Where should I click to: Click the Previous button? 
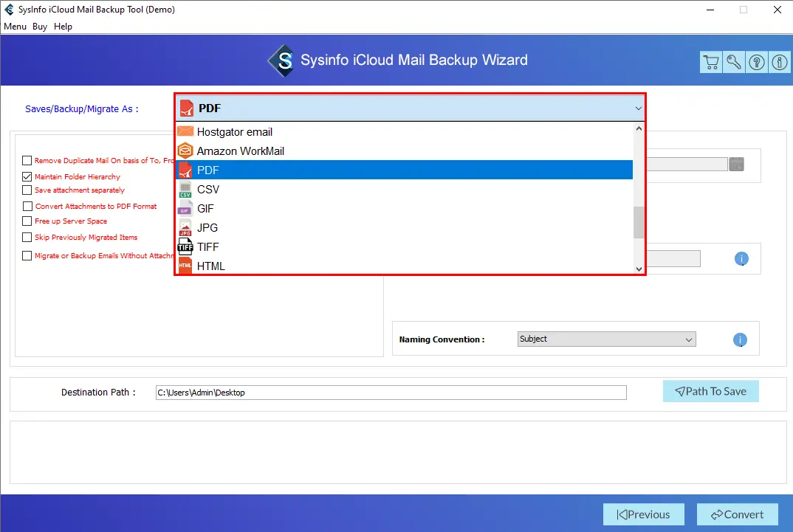point(643,514)
